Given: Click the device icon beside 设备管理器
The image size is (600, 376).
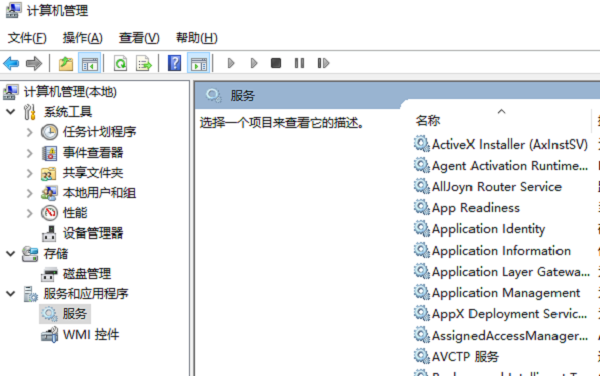Looking at the screenshot, I should point(49,233).
